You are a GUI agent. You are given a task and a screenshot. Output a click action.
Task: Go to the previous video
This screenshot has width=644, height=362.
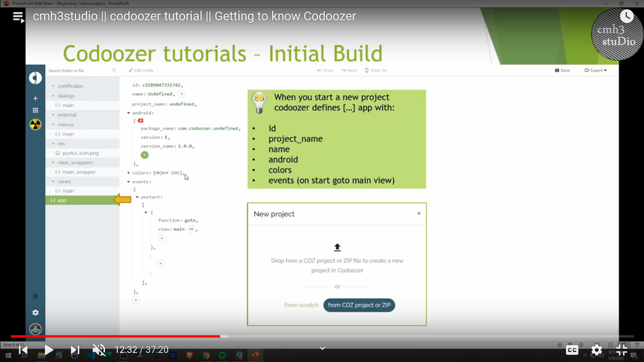pos(23,350)
